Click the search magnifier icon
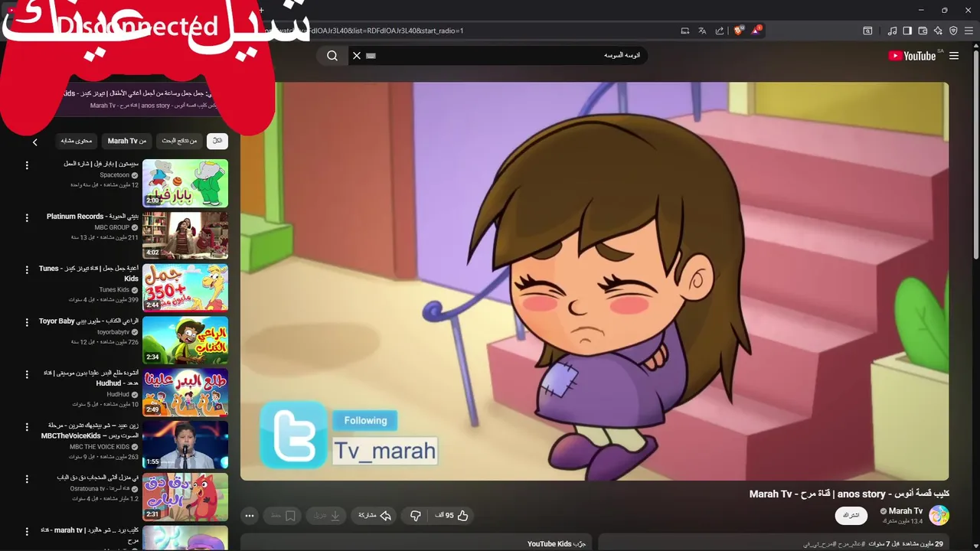 tap(332, 55)
